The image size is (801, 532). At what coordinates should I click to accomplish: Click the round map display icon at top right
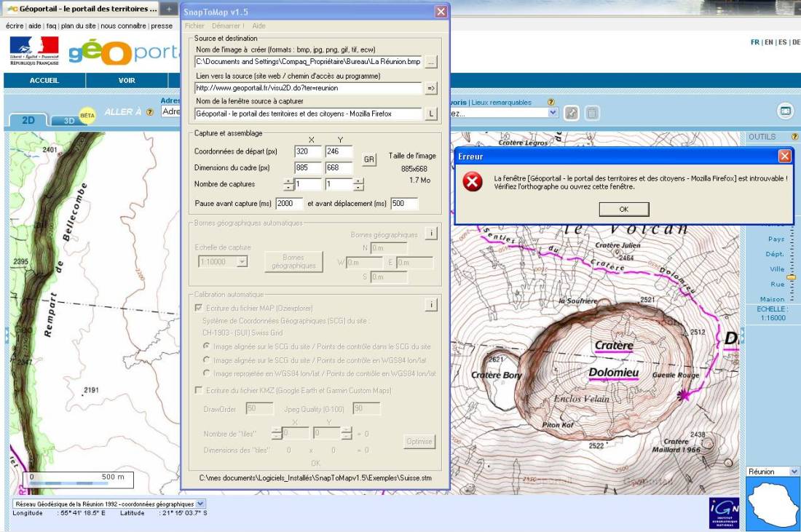(x=785, y=111)
